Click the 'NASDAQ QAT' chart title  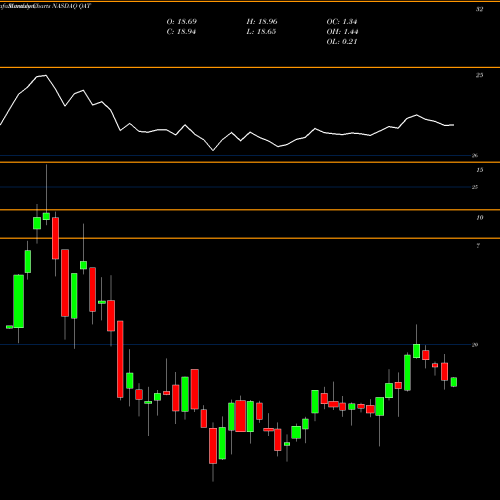tap(71, 6)
